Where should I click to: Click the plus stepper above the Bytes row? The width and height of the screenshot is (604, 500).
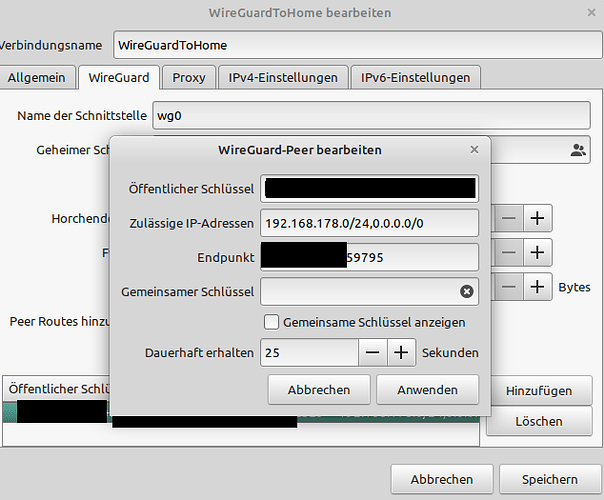(x=537, y=253)
